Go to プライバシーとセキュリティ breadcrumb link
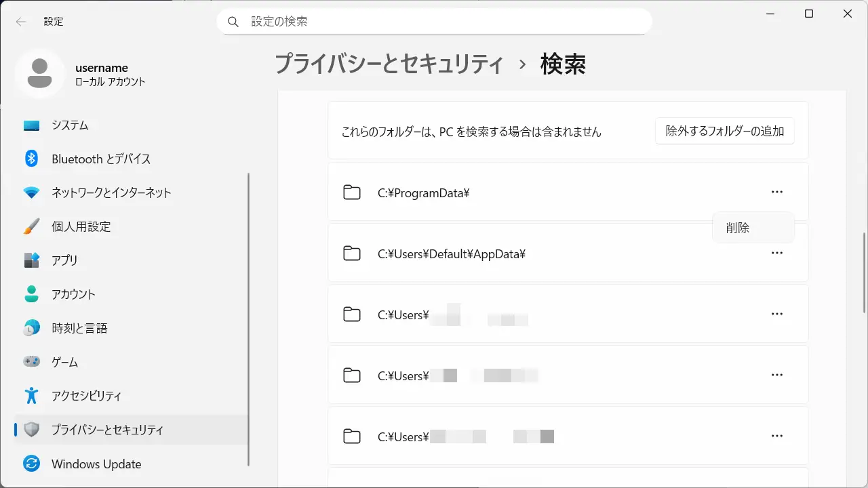Viewport: 868px width, 488px height. (x=389, y=64)
